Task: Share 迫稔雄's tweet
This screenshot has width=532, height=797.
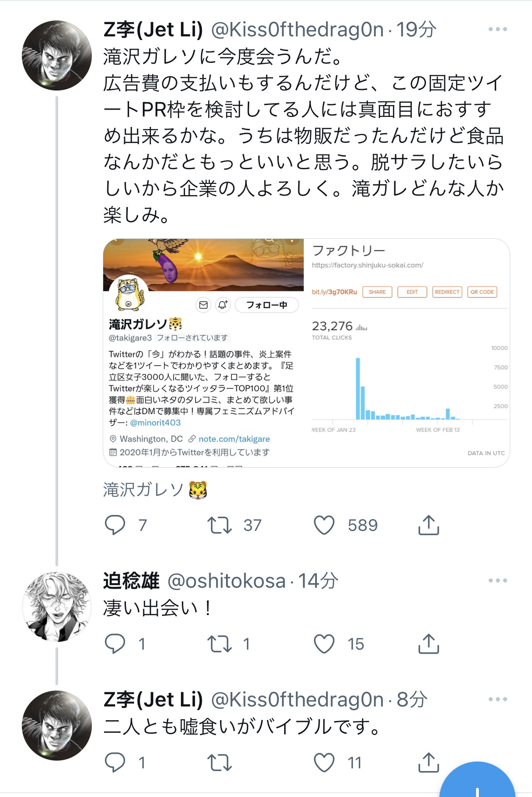Action: point(428,644)
